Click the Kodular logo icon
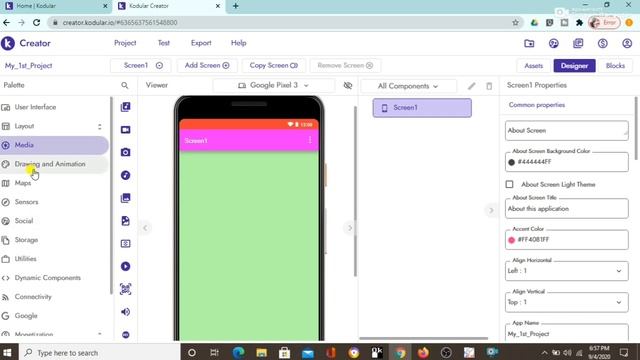 (x=8, y=43)
